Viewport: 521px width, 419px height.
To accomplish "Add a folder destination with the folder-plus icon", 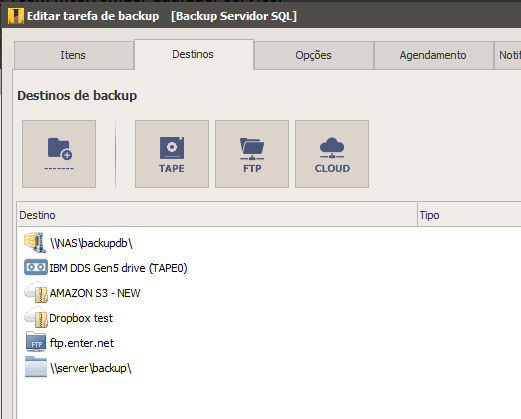I will (x=59, y=154).
